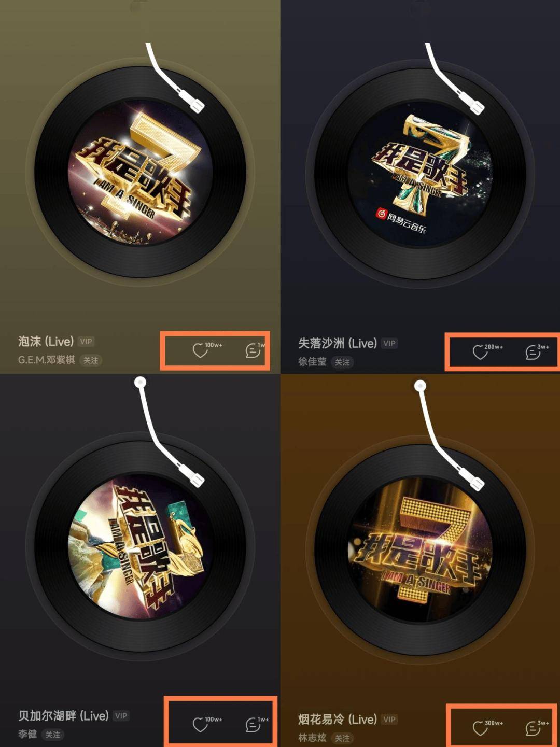This screenshot has height=747, width=560.
Task: Like 失落沙洲 (Live) with the 200w+ heart
Action: [481, 353]
